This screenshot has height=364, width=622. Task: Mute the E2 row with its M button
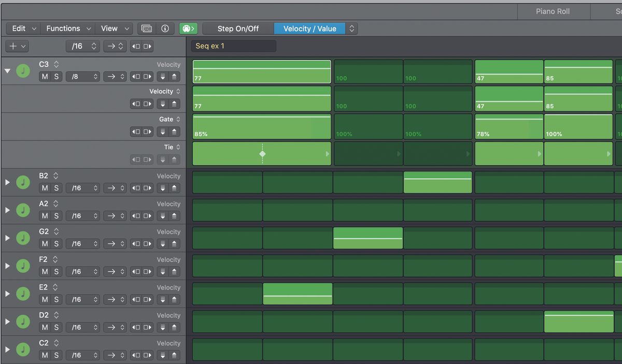(44, 299)
